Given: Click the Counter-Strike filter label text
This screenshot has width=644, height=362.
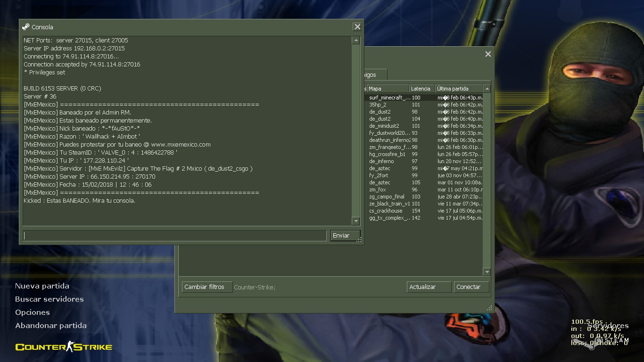Looking at the screenshot, I should 255,287.
